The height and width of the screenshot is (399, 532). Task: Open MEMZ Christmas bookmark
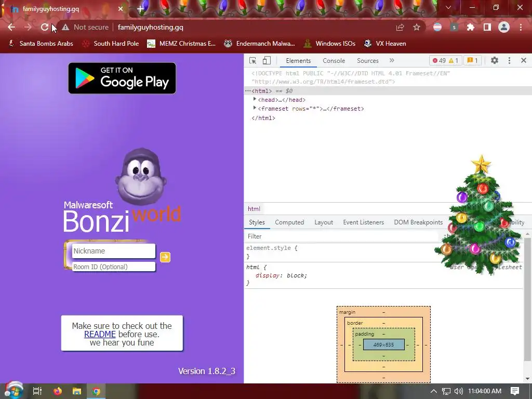click(x=181, y=44)
